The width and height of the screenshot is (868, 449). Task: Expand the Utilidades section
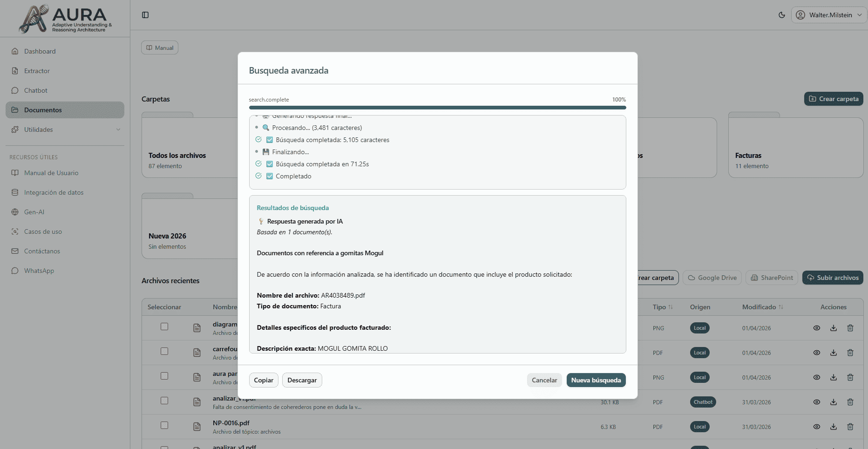(39, 129)
